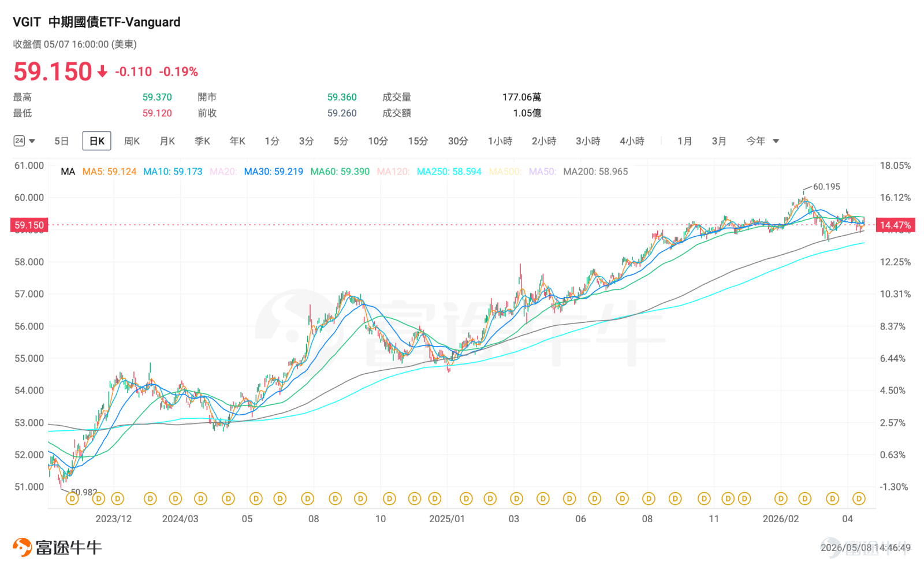Screen dimensions: 924x569
Task: Toggle the MA30 line
Action: 274,172
